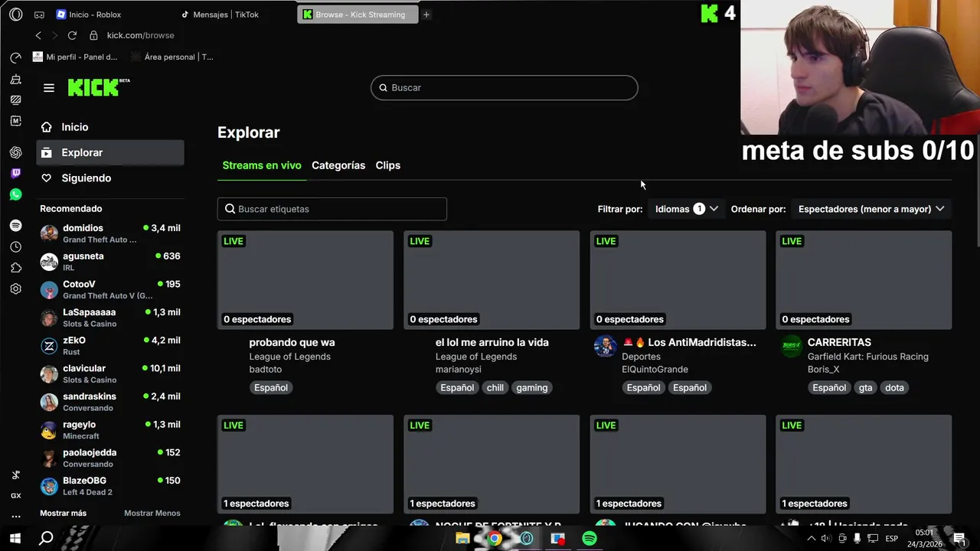Click the gta tag on Boris_X stream
This screenshot has height=551, width=980.
click(865, 388)
